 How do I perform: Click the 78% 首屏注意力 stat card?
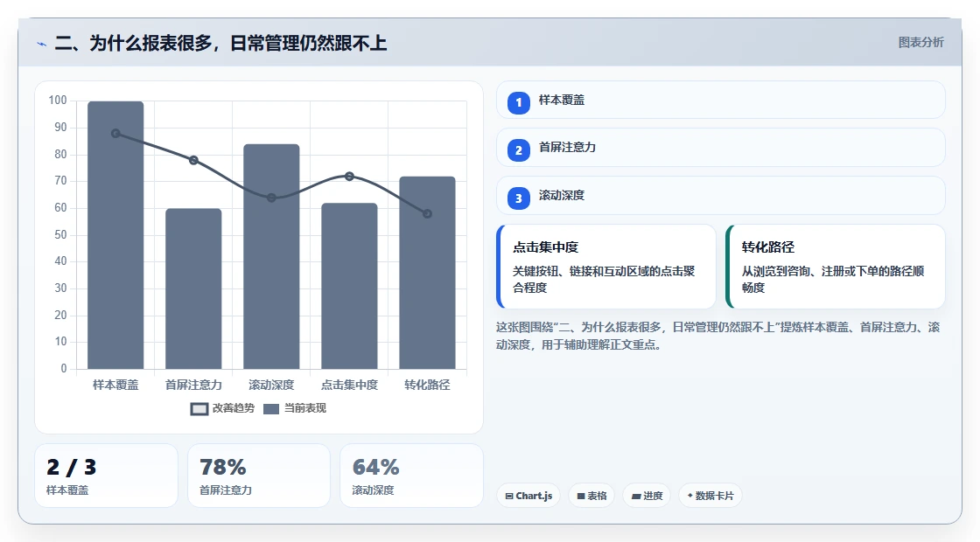(x=259, y=476)
